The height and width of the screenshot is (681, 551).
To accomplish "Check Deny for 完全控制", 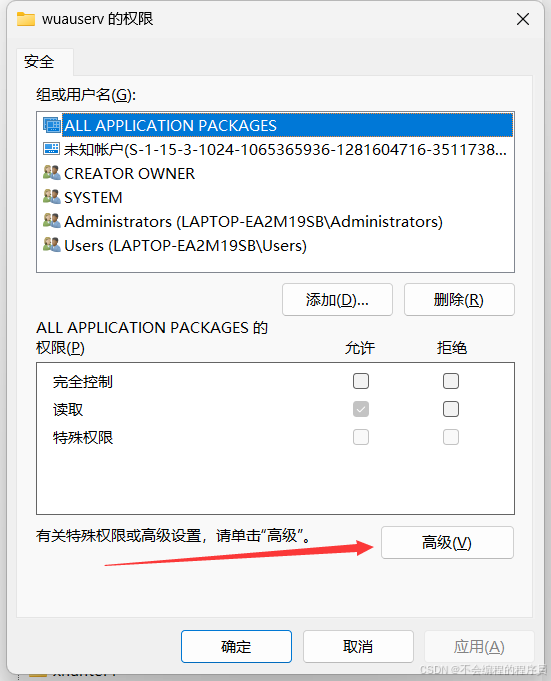I will pyautogui.click(x=451, y=381).
